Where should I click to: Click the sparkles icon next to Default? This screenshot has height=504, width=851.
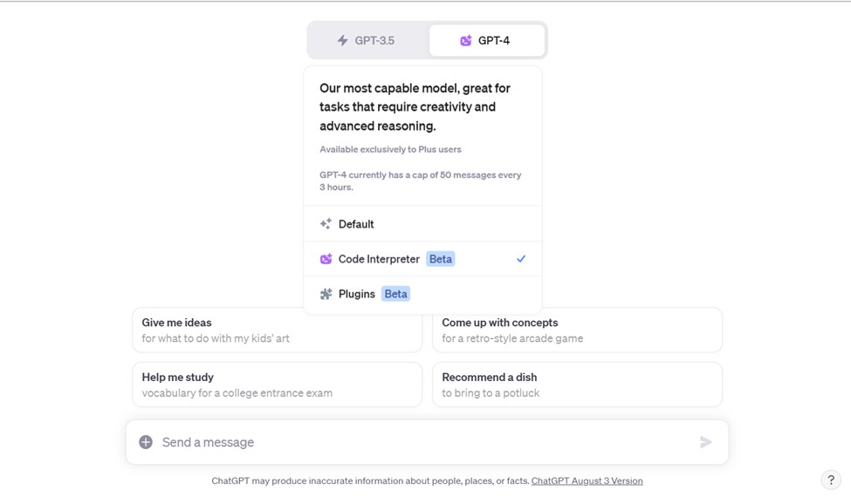326,224
